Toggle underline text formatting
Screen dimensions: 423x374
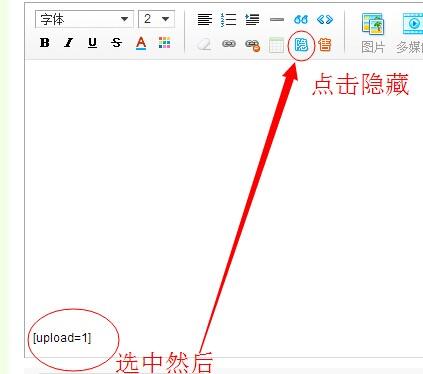tap(92, 43)
